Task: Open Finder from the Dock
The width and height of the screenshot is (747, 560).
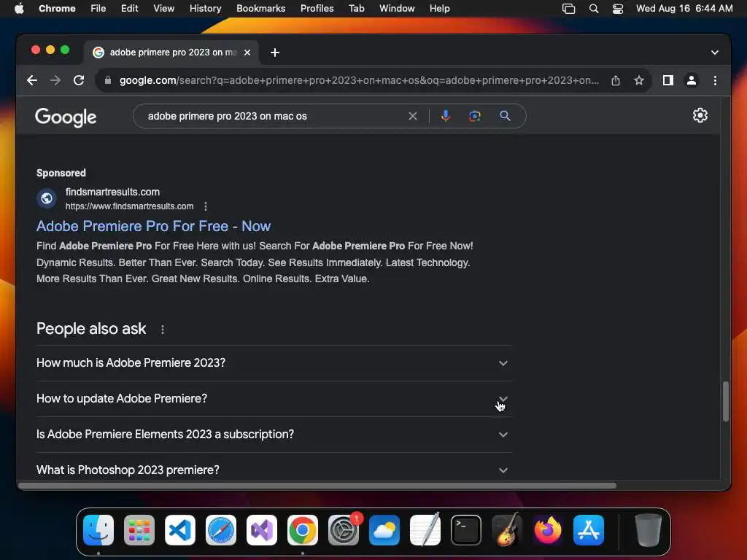Action: tap(98, 530)
